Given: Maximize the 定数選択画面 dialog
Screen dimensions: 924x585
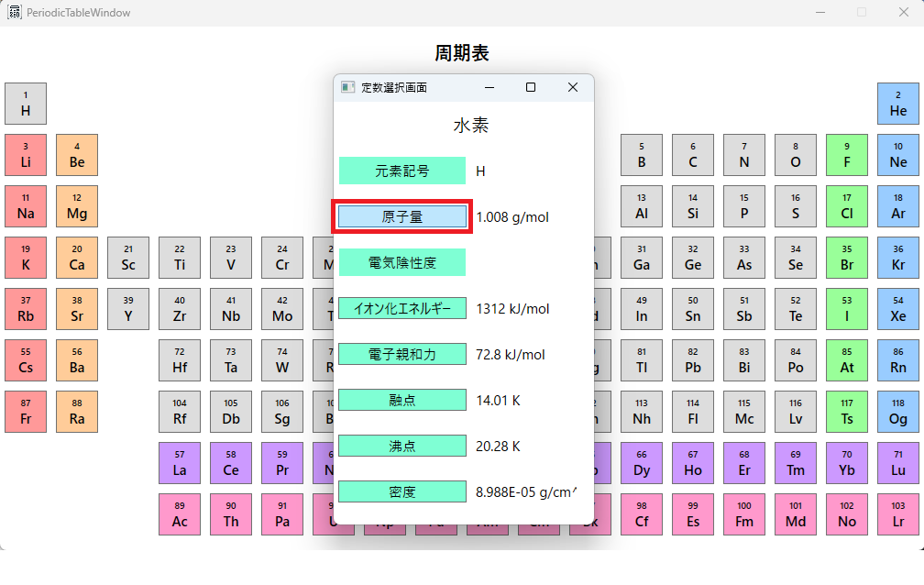Looking at the screenshot, I should pos(531,87).
